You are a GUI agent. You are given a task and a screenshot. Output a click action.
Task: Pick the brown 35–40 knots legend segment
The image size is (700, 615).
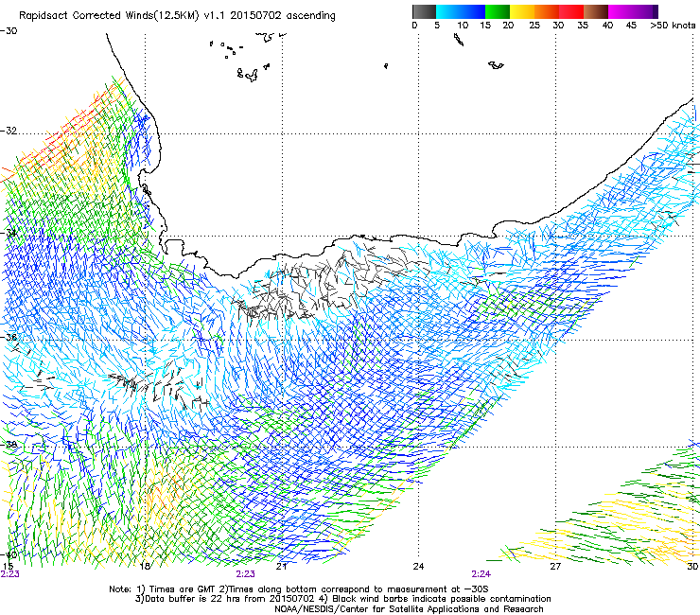596,11
